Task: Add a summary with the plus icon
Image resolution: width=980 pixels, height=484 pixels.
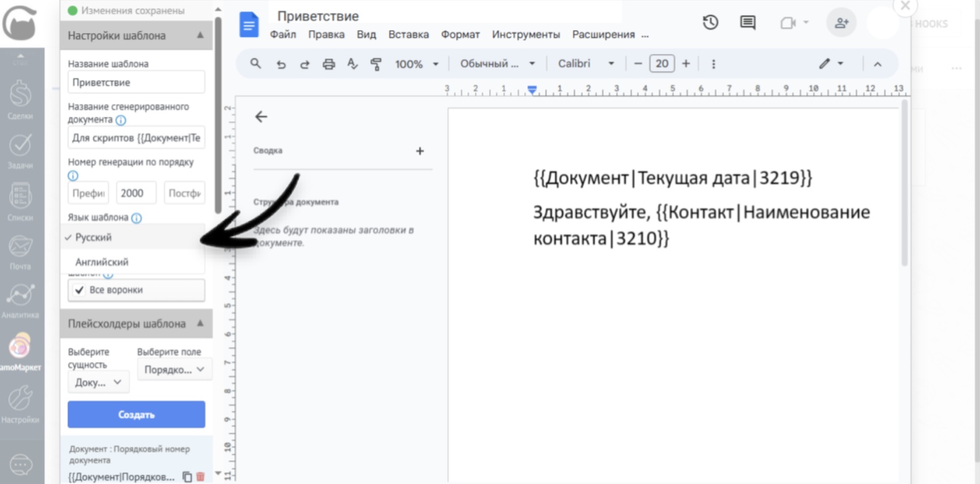Action: point(420,151)
